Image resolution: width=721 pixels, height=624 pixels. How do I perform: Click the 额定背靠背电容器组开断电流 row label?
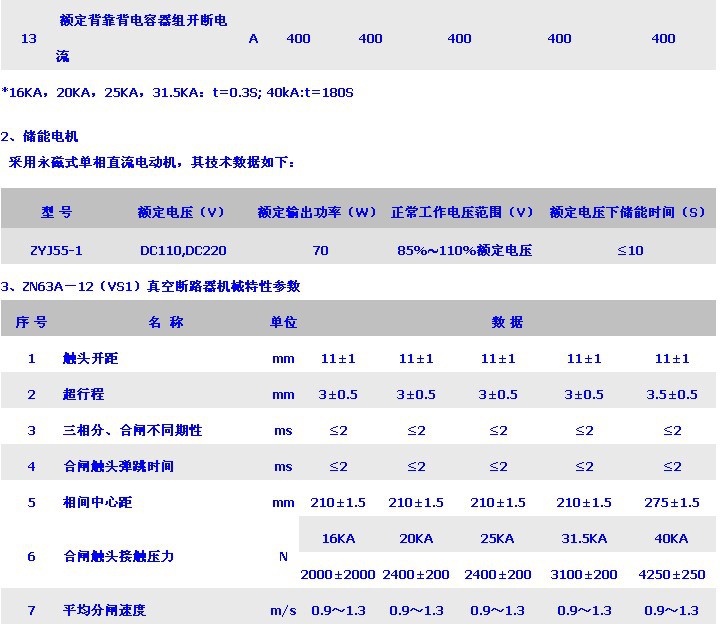tap(143, 20)
